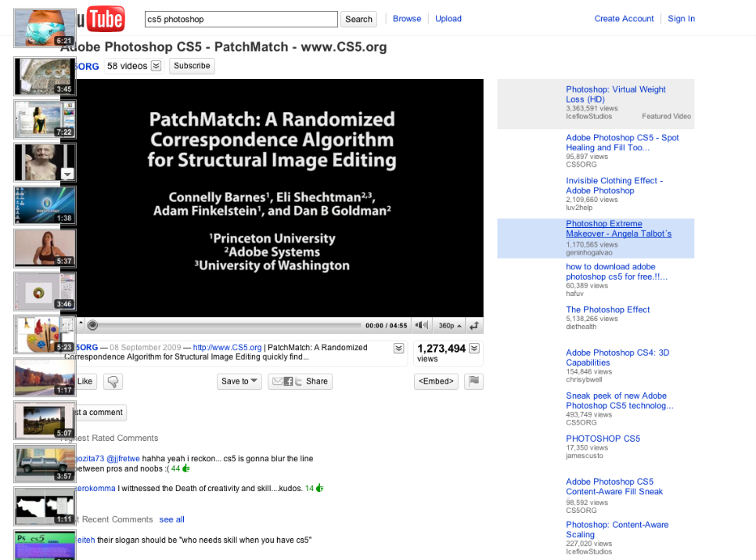Viewport: 756px width, 560px height.
Task: Click the seek bar playhead knob
Action: (92, 325)
